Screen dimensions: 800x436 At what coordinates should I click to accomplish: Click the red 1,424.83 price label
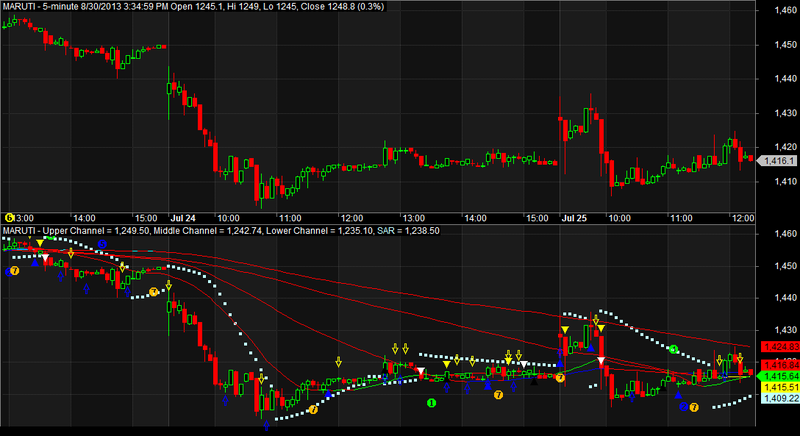click(780, 347)
